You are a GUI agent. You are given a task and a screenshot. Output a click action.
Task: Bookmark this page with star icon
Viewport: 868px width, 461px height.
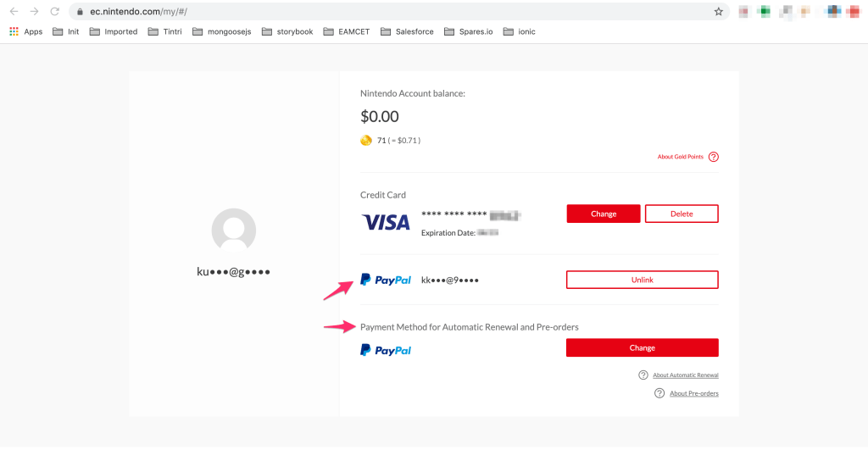(719, 12)
